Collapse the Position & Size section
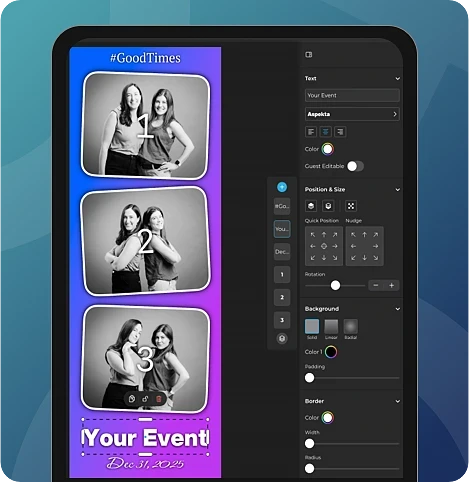 click(x=398, y=190)
